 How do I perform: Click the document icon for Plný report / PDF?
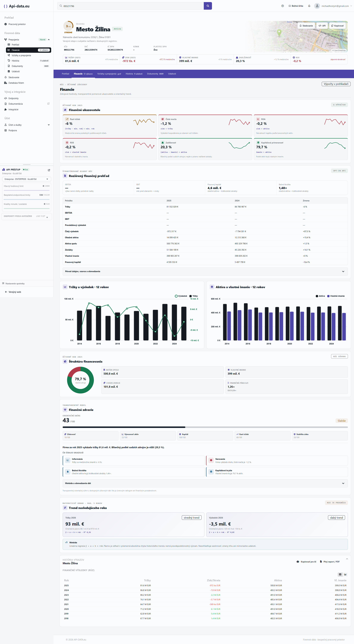click(x=321, y=562)
